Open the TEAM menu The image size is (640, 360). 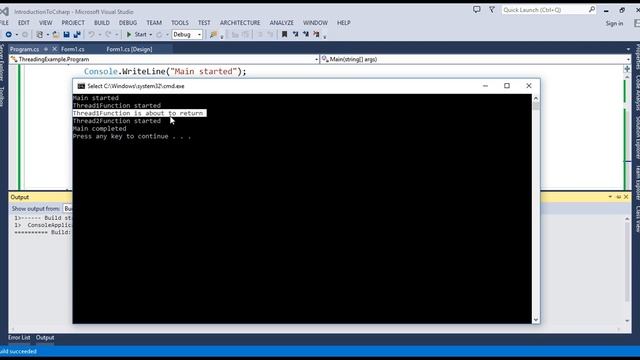(x=154, y=23)
